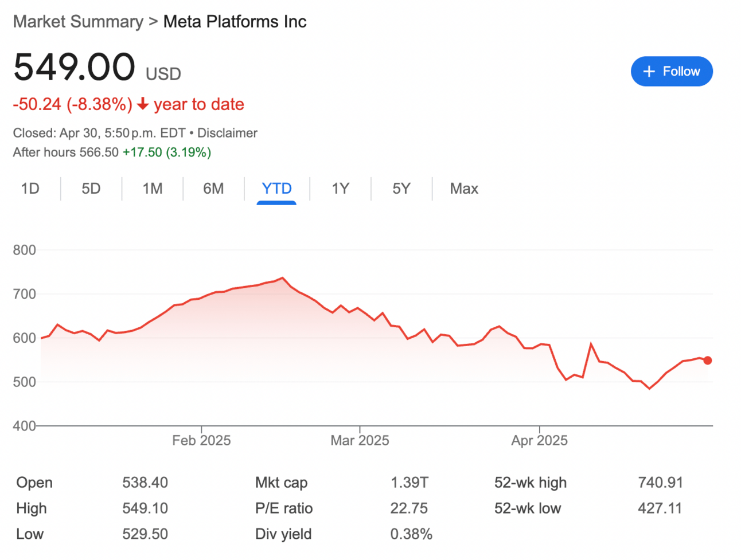Viewport: 741px width, 560px height.
Task: Select the YTD tab
Action: pyautogui.click(x=276, y=189)
